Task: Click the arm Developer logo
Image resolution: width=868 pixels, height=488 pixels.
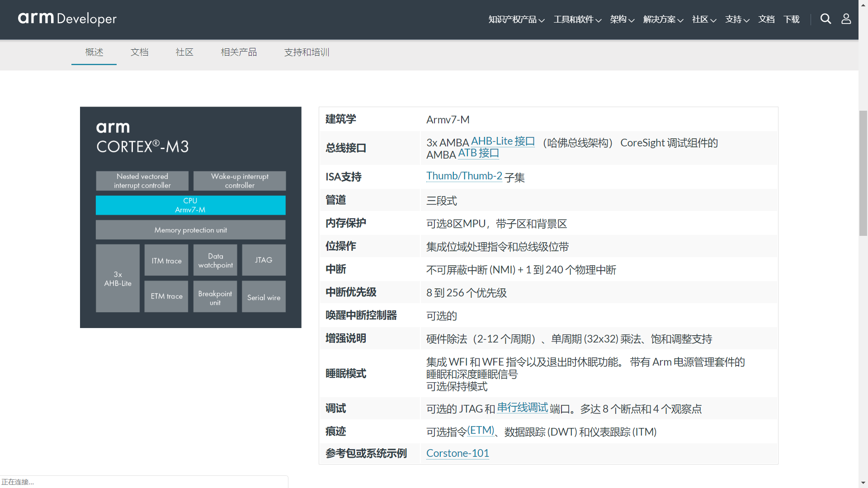Action: pos(67,19)
